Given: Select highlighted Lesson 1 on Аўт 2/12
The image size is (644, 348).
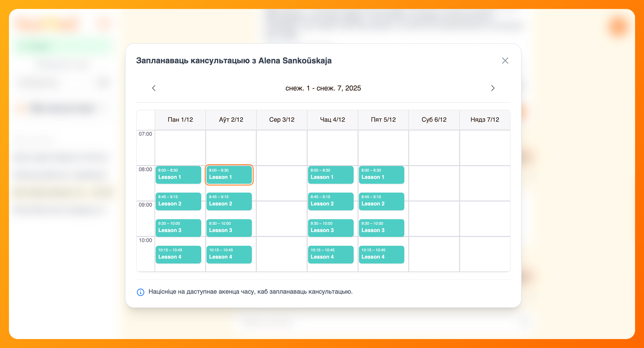Looking at the screenshot, I should (229, 175).
